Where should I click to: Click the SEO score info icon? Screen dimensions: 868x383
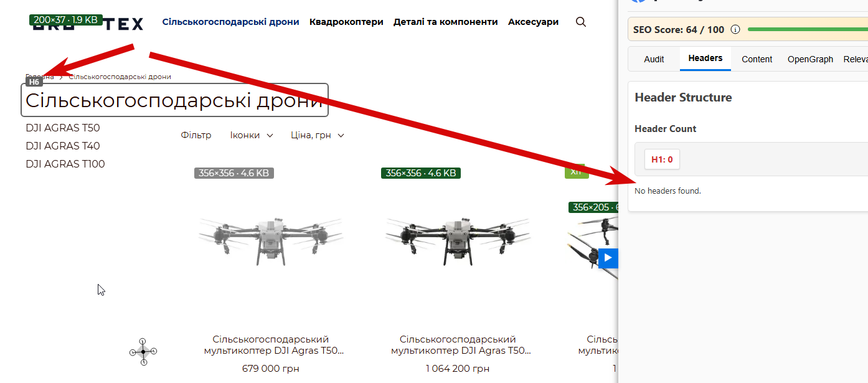pyautogui.click(x=735, y=29)
